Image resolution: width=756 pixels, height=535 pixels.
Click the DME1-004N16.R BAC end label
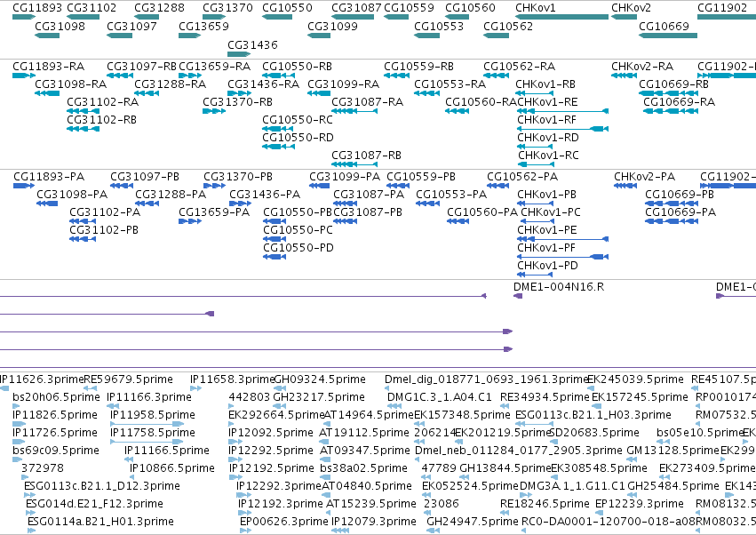(558, 287)
